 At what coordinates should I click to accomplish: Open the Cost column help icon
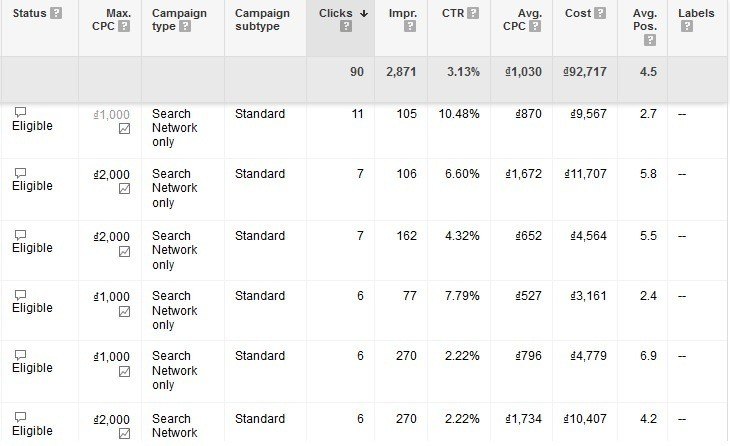pyautogui.click(x=600, y=13)
